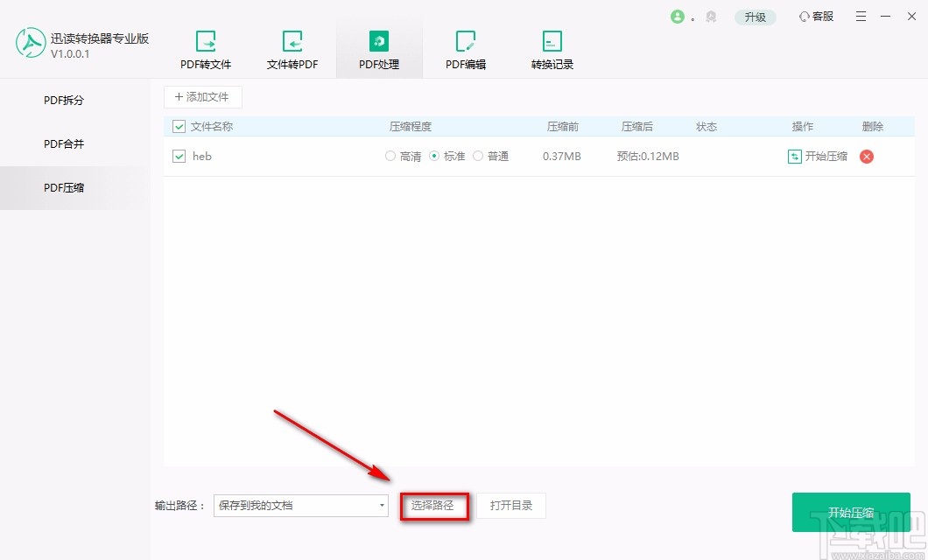Click the user avatar icon

pos(679,16)
